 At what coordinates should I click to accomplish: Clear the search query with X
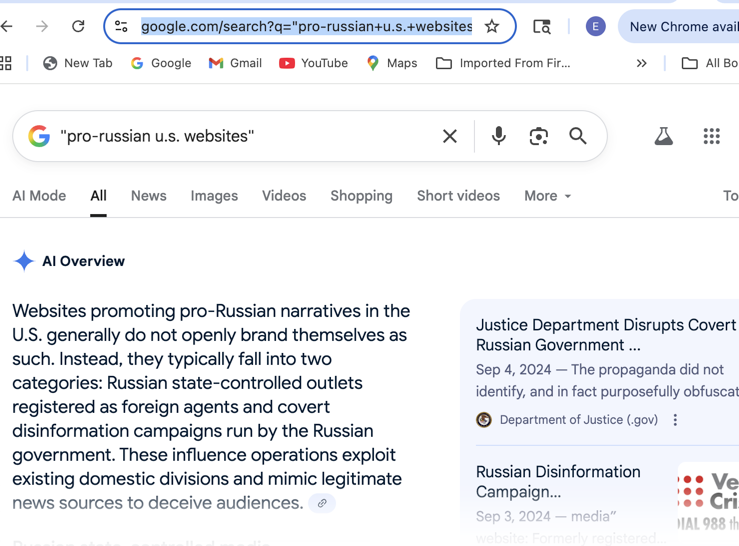[x=450, y=136]
